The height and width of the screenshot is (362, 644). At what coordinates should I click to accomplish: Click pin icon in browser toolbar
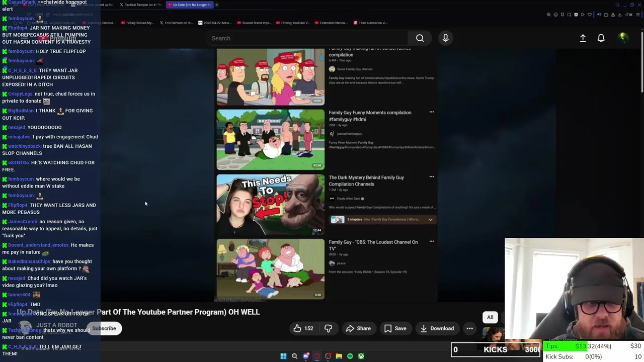(562, 15)
